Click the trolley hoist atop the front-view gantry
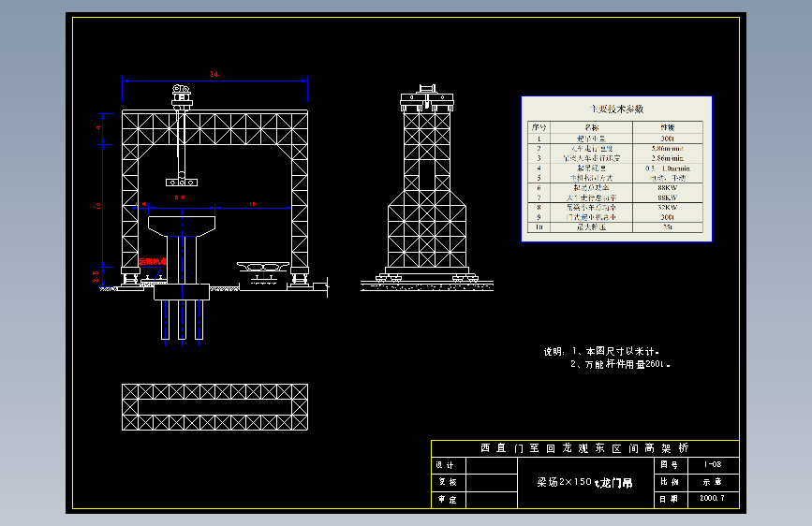This screenshot has width=812, height=526. tap(182, 96)
